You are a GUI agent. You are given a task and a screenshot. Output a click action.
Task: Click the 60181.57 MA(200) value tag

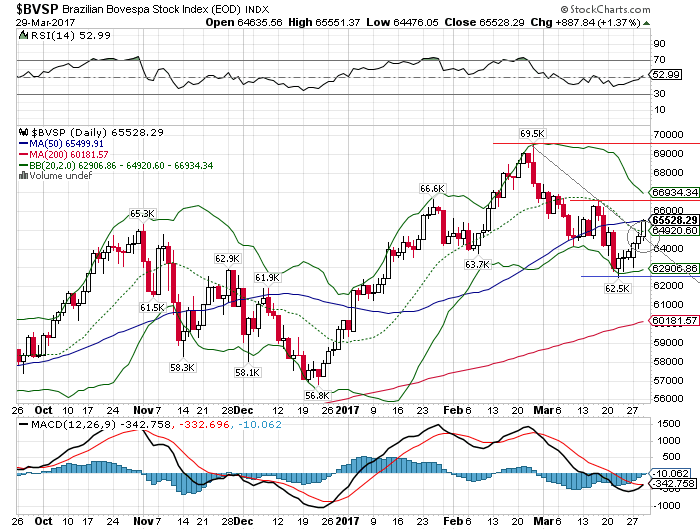pyautogui.click(x=674, y=321)
